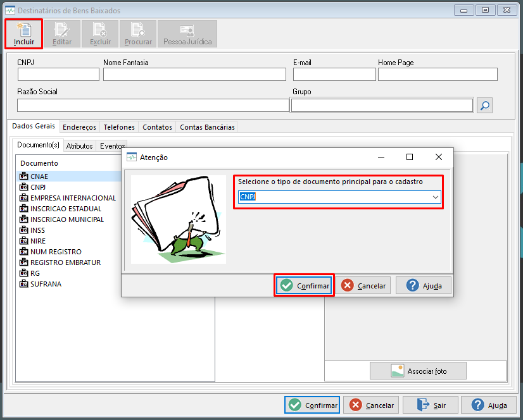The width and height of the screenshot is (523, 420).
Task: Focus the Home Page field
Action: point(438,75)
